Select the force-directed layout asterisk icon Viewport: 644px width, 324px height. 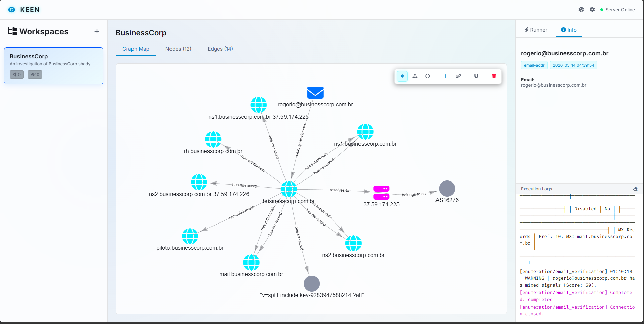click(402, 76)
